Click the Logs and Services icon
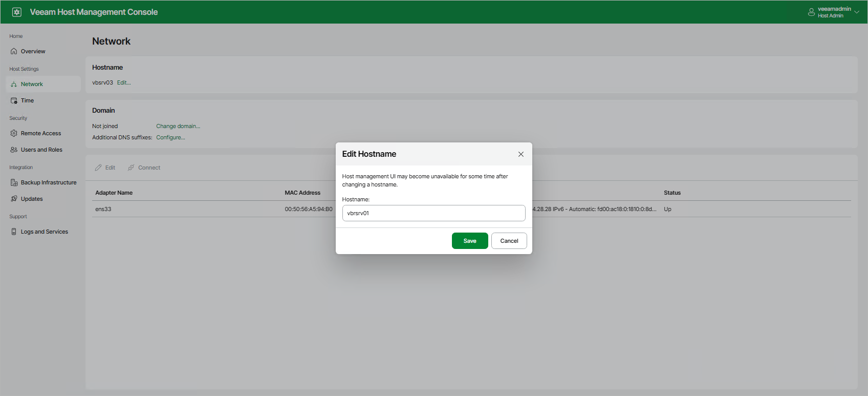This screenshot has width=868, height=396. tap(14, 232)
